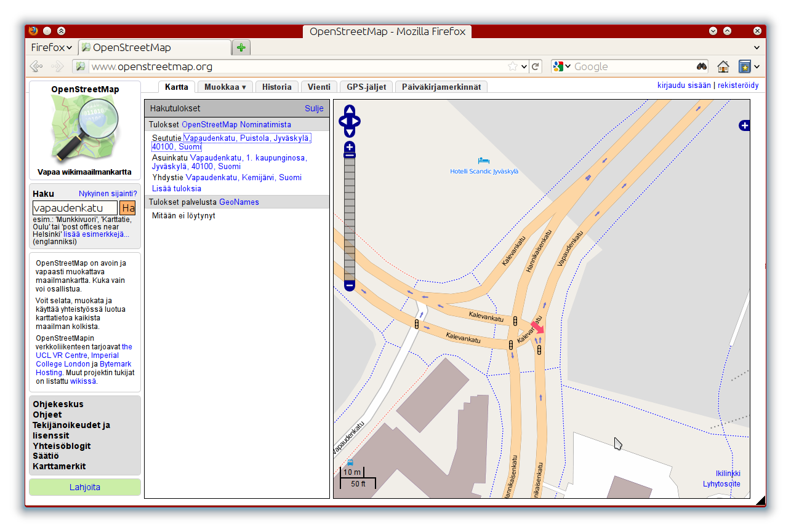Click the Ikilinkki permalink on the map

728,474
